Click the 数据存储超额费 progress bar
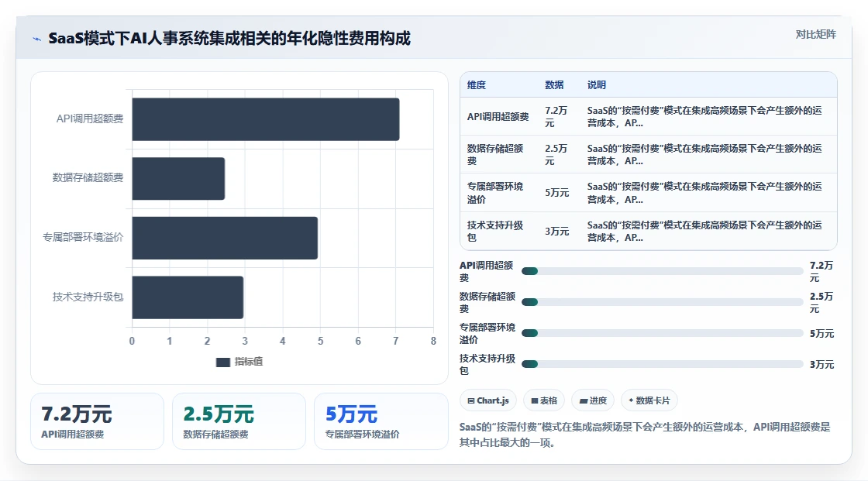The image size is (868, 481). (662, 302)
